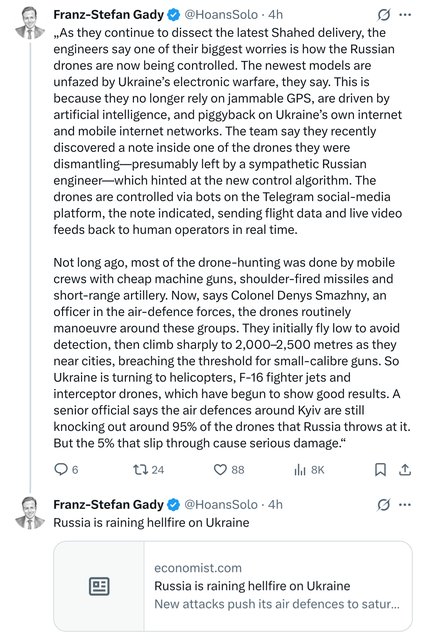Bookmark the long Shahed drone post

pyautogui.click(x=380, y=470)
